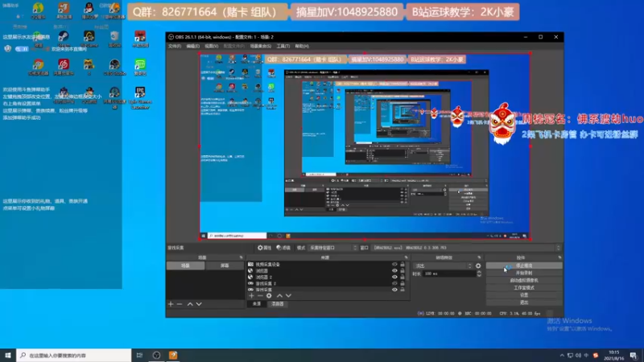Open Steam shortcut on the desktop

[x=64, y=38]
